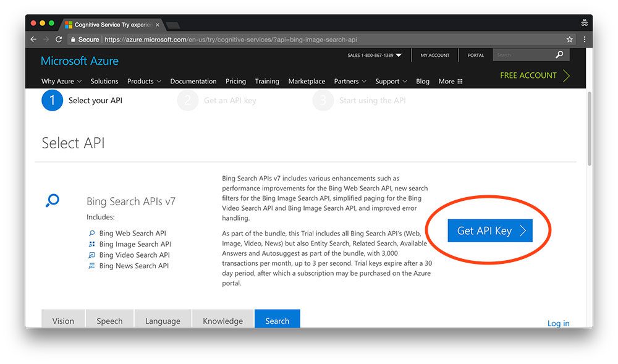Screen dimensions: 618x364
Task: Click the search magnifier icon in Azure header
Action: tap(559, 55)
